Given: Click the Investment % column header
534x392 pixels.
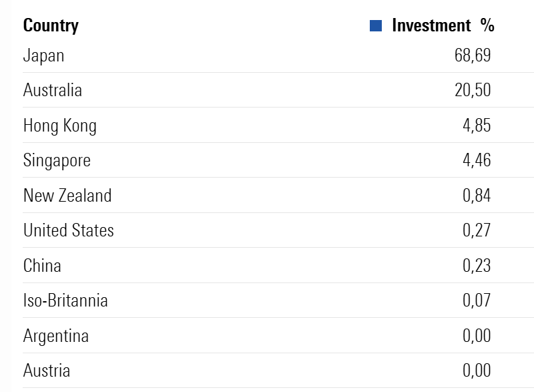Looking at the screenshot, I should tap(443, 25).
